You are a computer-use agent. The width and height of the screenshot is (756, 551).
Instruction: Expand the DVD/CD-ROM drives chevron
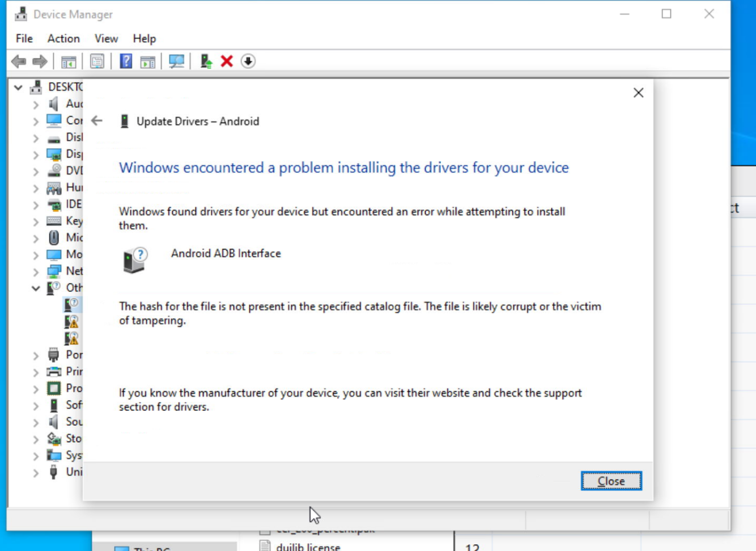pyautogui.click(x=36, y=171)
